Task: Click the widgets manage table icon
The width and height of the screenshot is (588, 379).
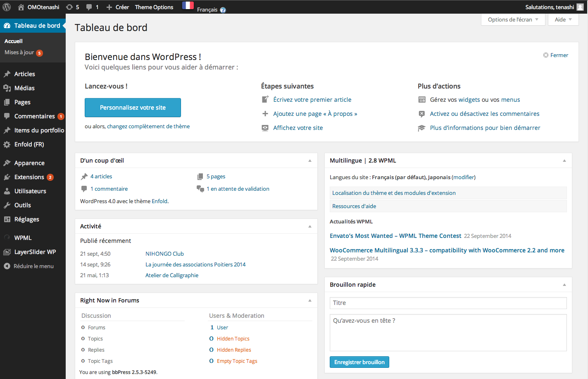Action: coord(422,99)
